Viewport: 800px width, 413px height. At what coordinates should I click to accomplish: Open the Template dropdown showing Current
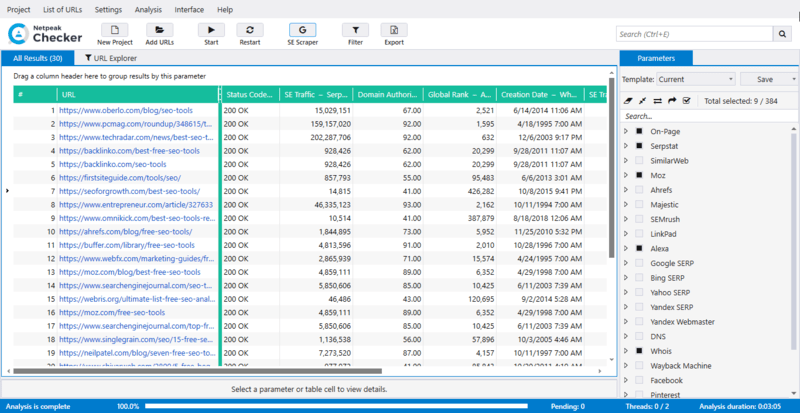(694, 78)
